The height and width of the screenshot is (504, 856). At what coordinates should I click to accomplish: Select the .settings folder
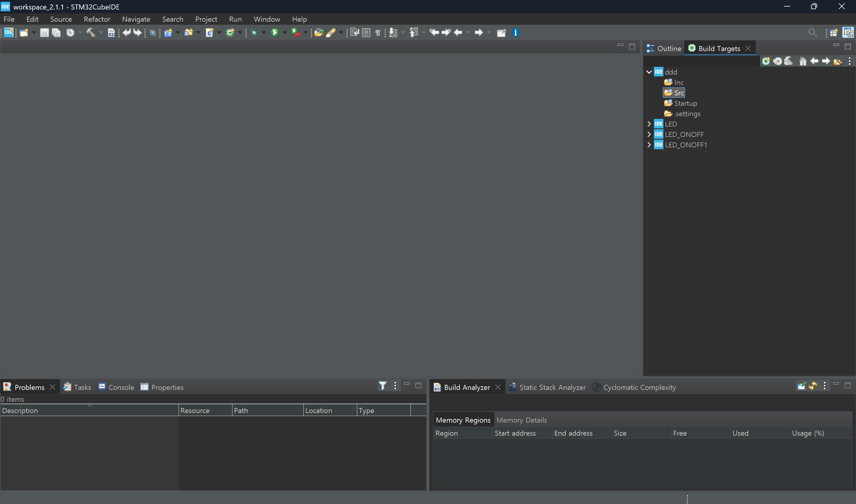pos(682,114)
